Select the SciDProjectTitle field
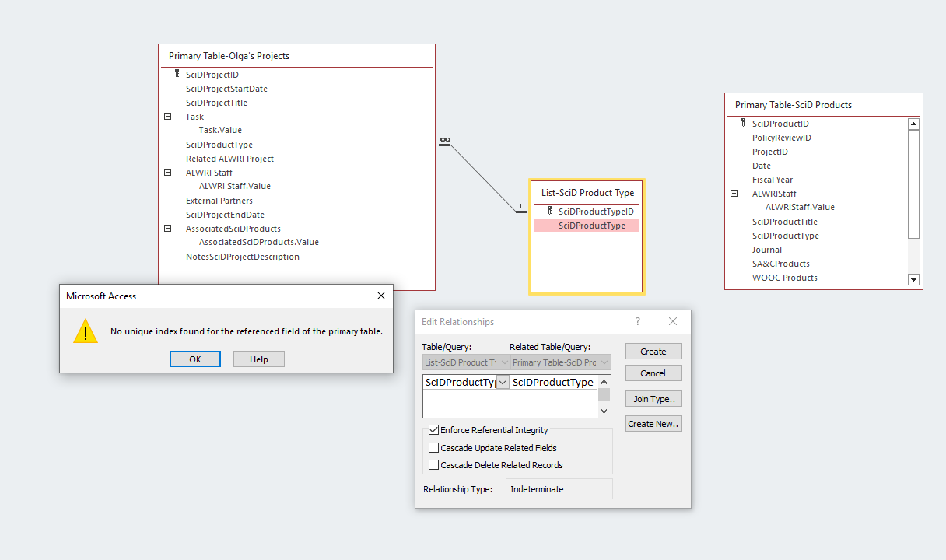This screenshot has width=946, height=560. tap(216, 103)
